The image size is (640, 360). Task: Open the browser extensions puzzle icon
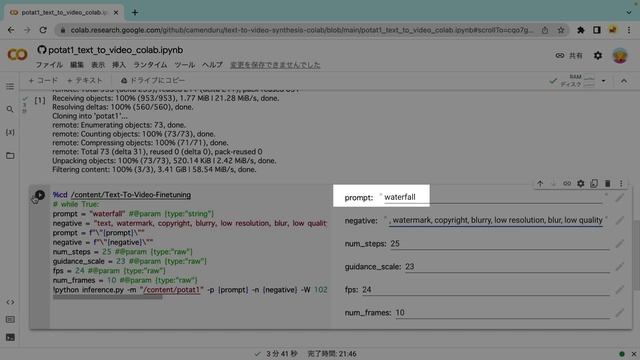[580, 30]
